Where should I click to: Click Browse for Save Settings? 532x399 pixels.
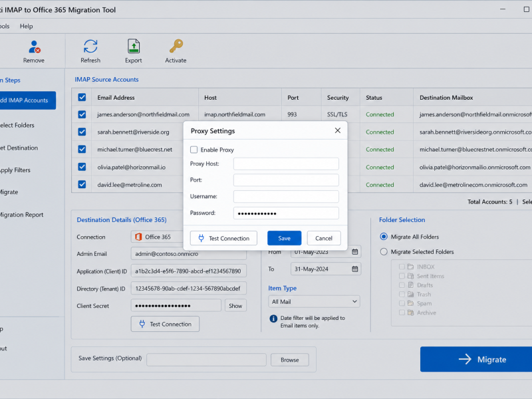(x=290, y=360)
